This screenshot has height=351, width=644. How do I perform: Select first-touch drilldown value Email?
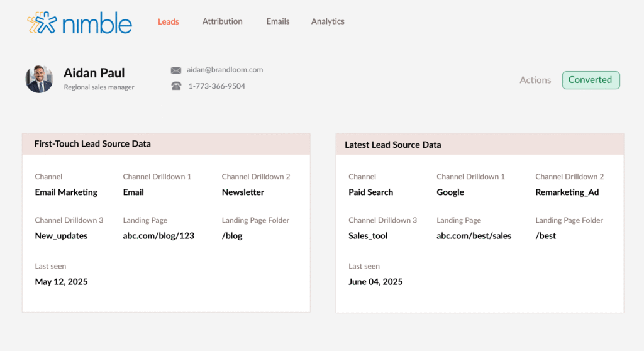point(133,192)
